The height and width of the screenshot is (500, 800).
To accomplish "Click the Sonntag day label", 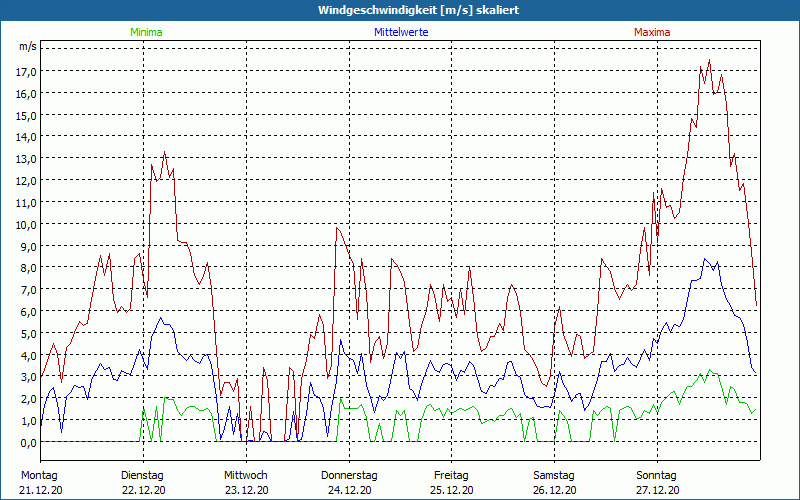I will click(656, 476).
